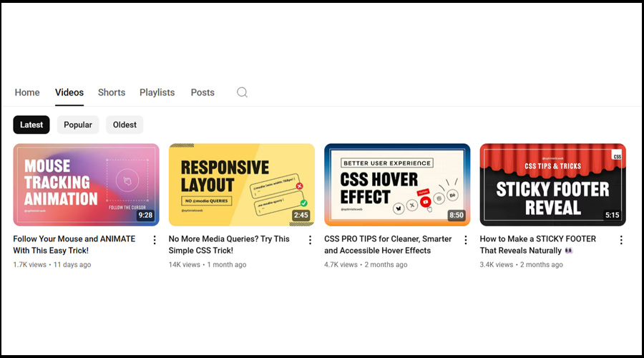This screenshot has width=644, height=358.
Task: Select the Latest sort filter chip
Action: 31,125
